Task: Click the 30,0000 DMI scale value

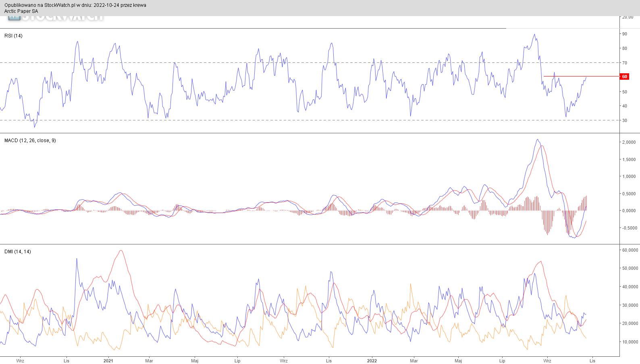Action: coord(630,305)
